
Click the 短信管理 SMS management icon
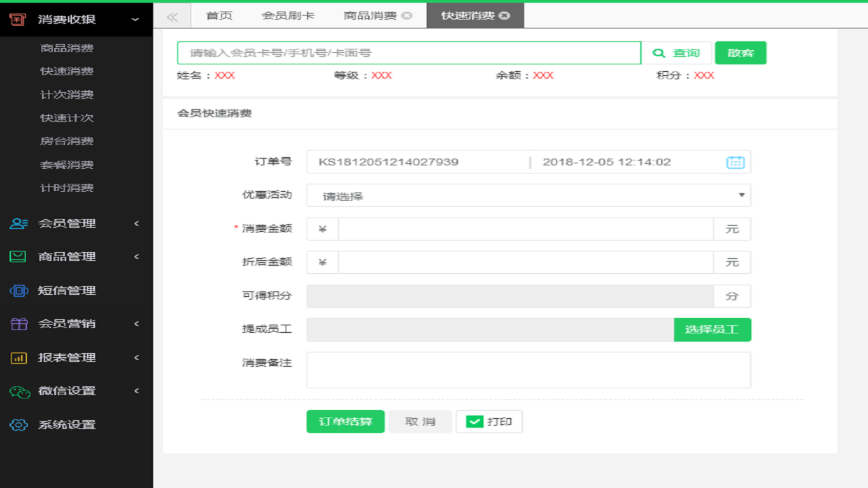19,290
